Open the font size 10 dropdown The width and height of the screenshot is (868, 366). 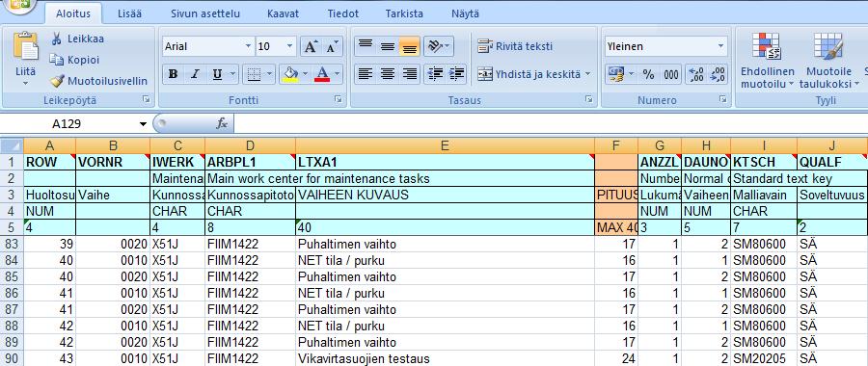pos(290,47)
